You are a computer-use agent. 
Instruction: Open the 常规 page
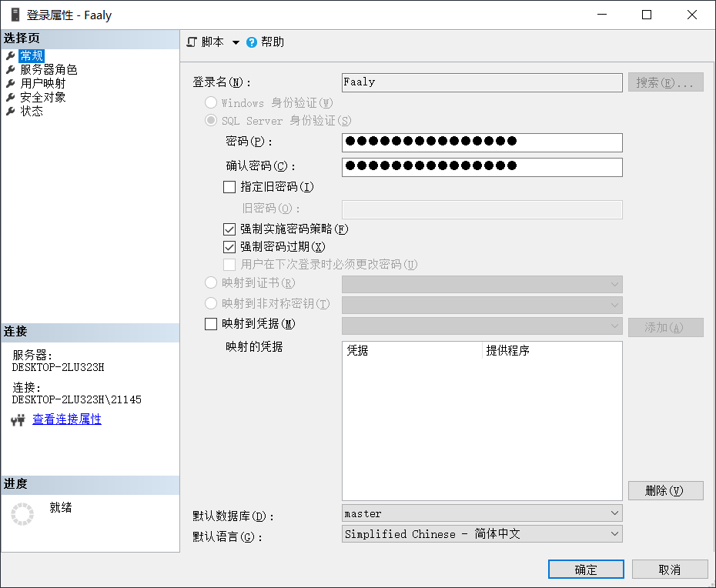click(x=32, y=55)
